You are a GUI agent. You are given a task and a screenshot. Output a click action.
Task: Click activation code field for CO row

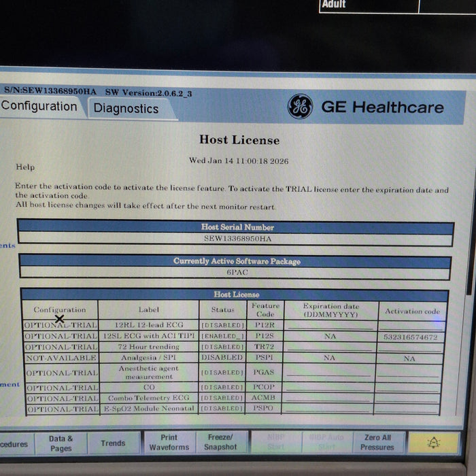click(408, 388)
